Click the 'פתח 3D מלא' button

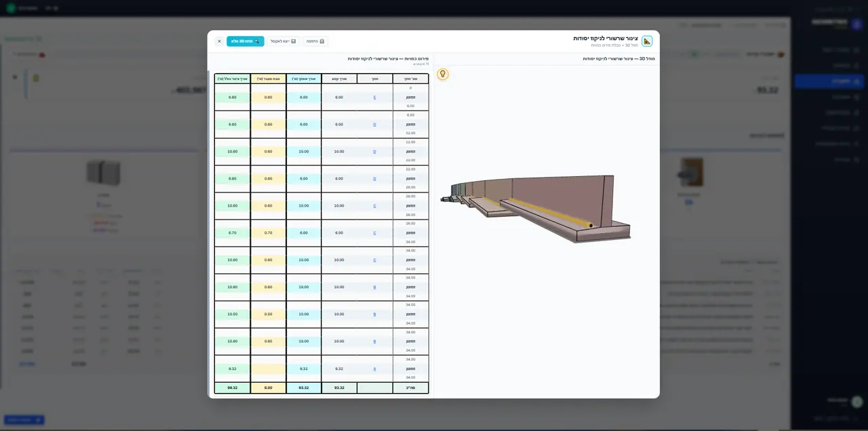coord(245,41)
